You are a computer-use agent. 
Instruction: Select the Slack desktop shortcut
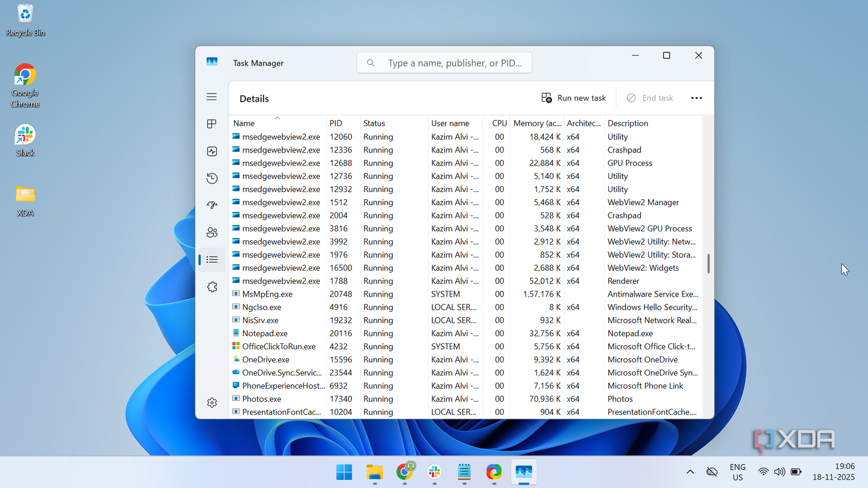[x=25, y=141]
